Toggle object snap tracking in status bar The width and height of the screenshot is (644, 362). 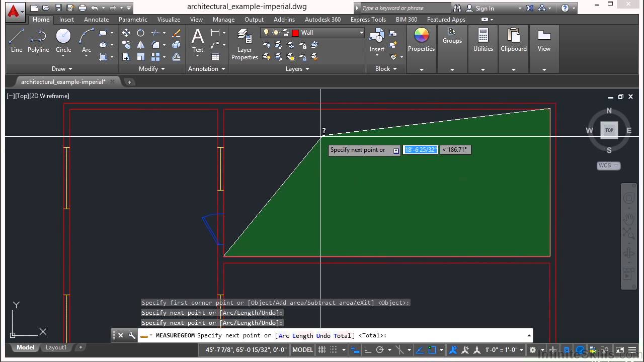[x=419, y=350]
